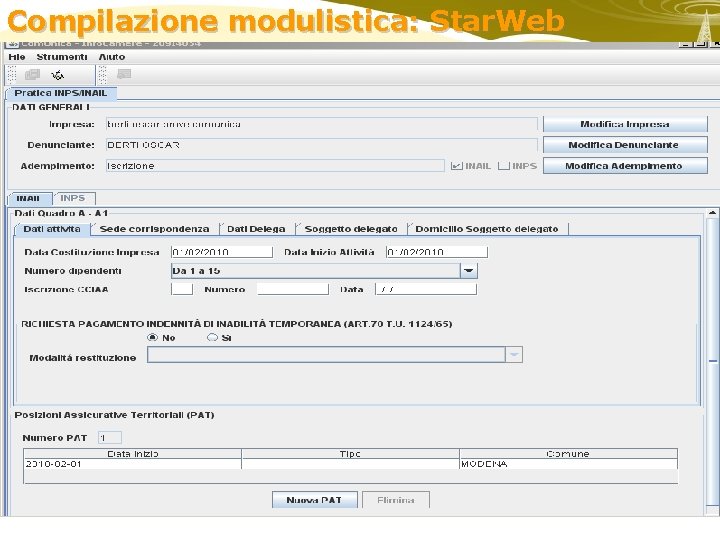720x540 pixels.
Task: Switch to the INPS tab
Action: (x=73, y=198)
